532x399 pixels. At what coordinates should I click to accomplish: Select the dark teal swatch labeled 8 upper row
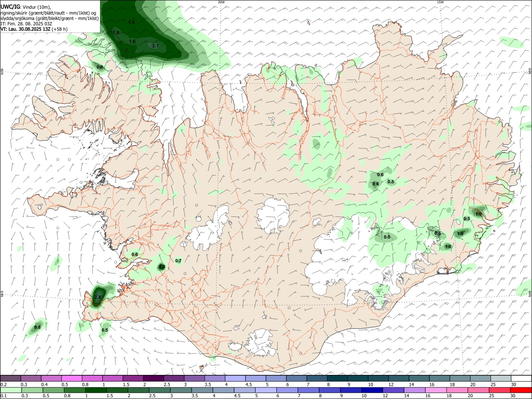tap(337, 378)
